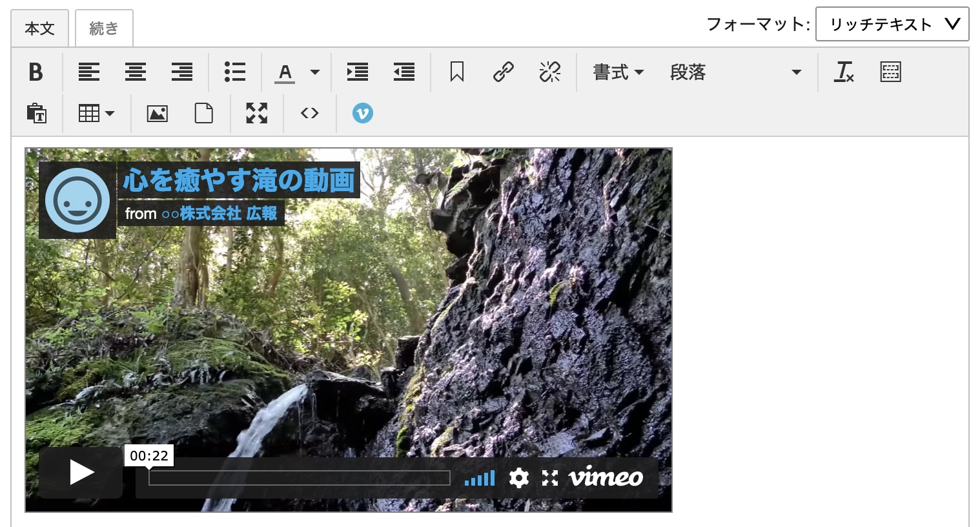Image resolution: width=980 pixels, height=527 pixels.
Task: Open the HTML source code view
Action: pos(310,113)
